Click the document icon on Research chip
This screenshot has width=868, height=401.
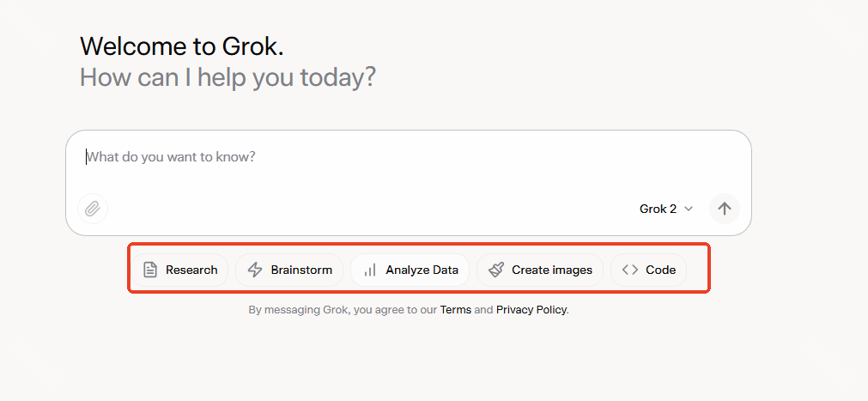tap(150, 270)
